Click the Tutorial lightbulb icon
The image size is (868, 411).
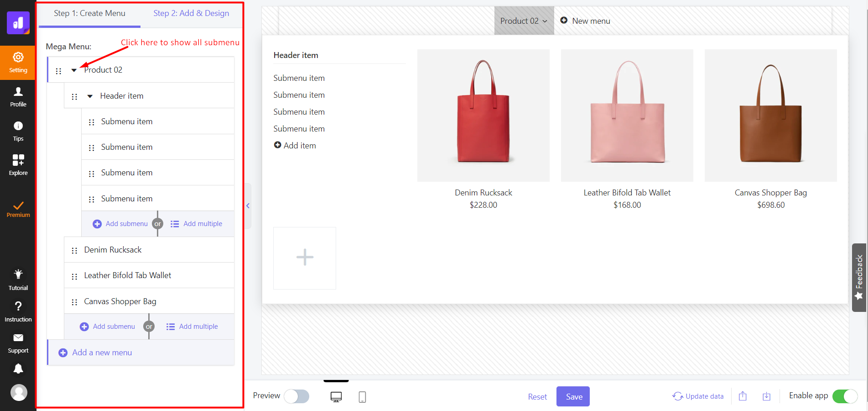18,279
